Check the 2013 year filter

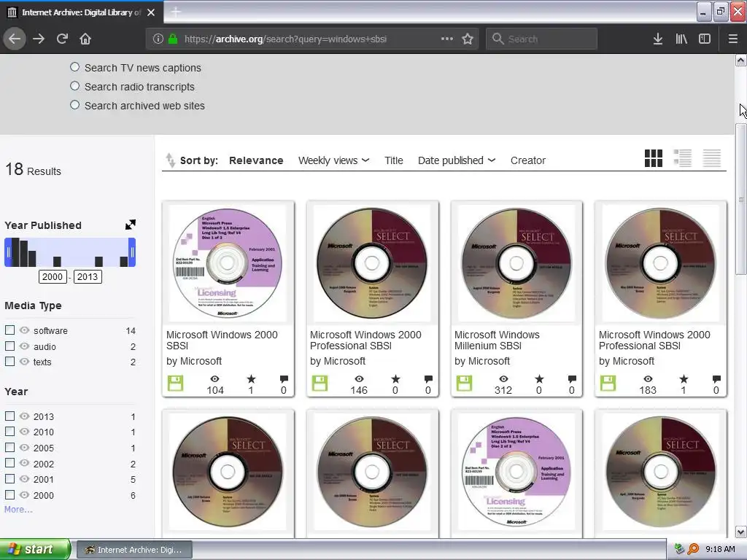pos(9,416)
